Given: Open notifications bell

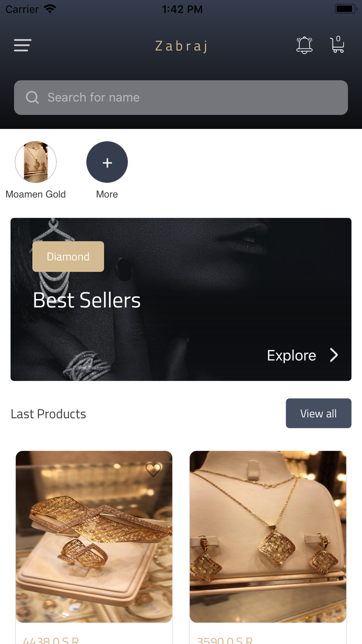Looking at the screenshot, I should (304, 45).
